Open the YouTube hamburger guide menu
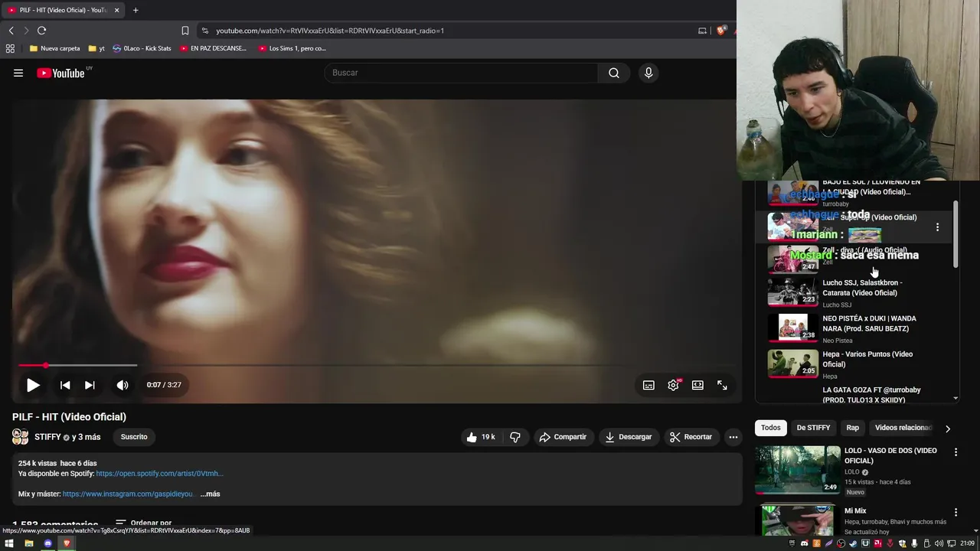The height and width of the screenshot is (551, 980). [x=18, y=73]
